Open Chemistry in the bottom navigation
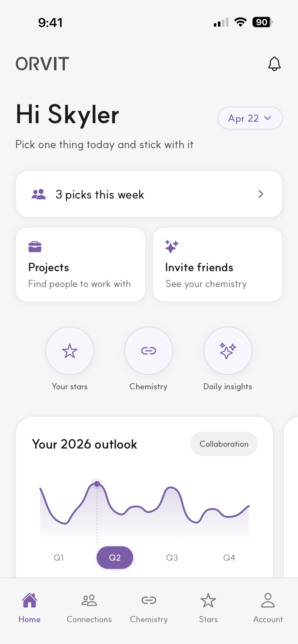The height and width of the screenshot is (644, 298). (x=149, y=608)
